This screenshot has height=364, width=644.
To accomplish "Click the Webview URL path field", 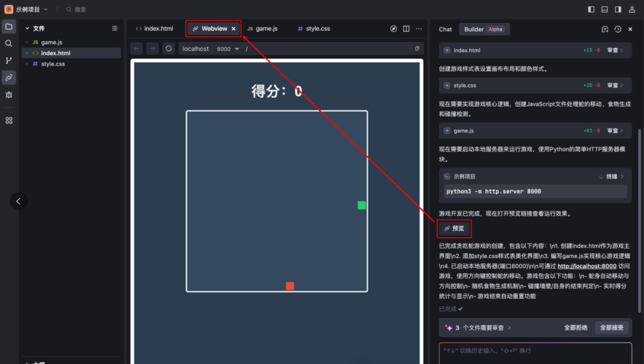I will tap(327, 49).
